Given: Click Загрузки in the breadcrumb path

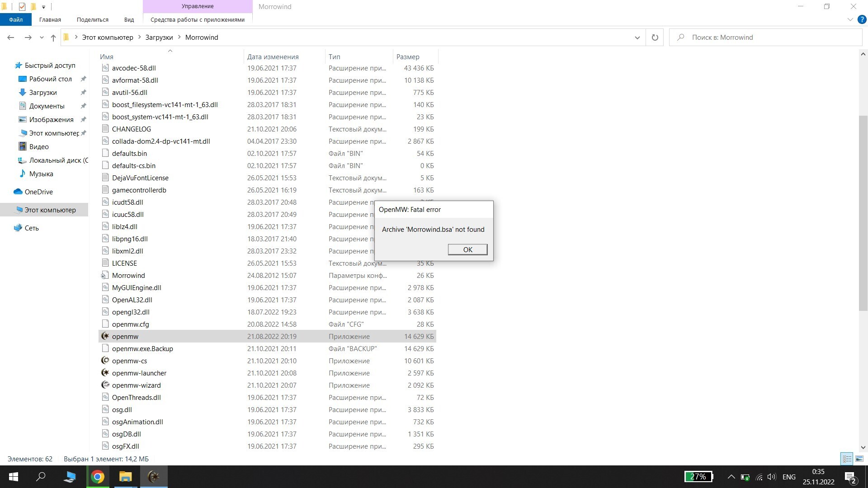Looking at the screenshot, I should tap(159, 38).
